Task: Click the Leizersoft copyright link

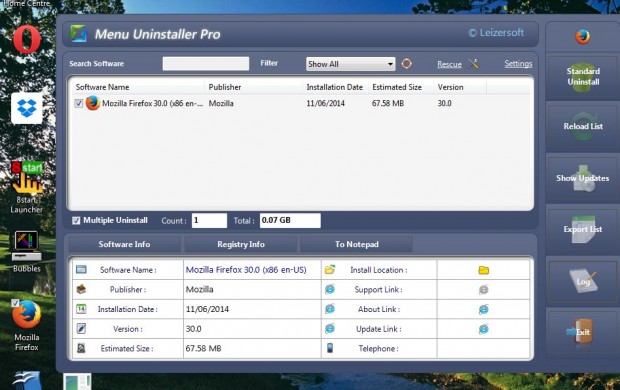Action: click(496, 32)
